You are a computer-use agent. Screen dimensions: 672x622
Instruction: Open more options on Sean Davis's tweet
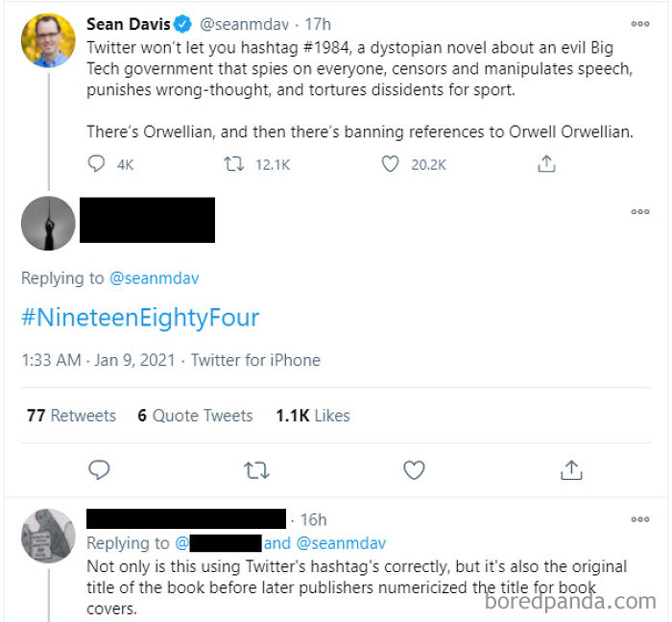(x=640, y=24)
